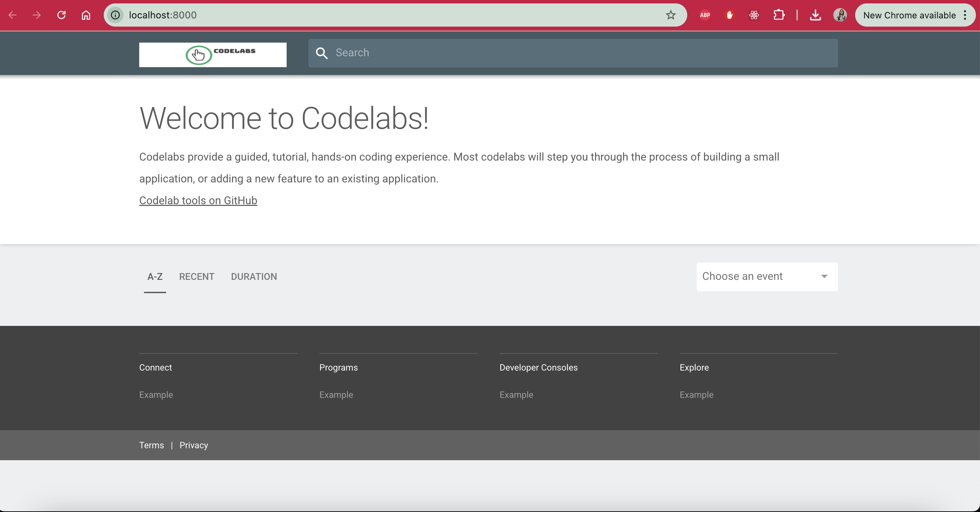Open the Choose an event dropdown

coord(767,276)
